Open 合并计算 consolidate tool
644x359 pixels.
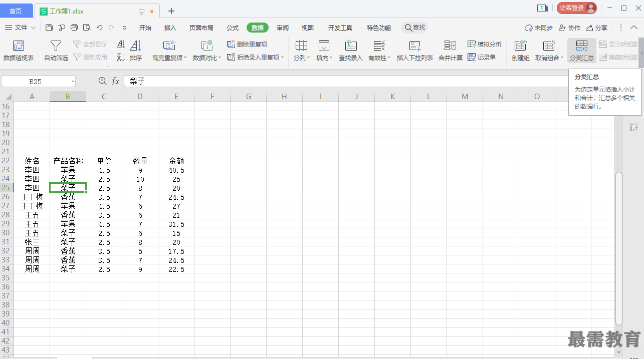[451, 51]
